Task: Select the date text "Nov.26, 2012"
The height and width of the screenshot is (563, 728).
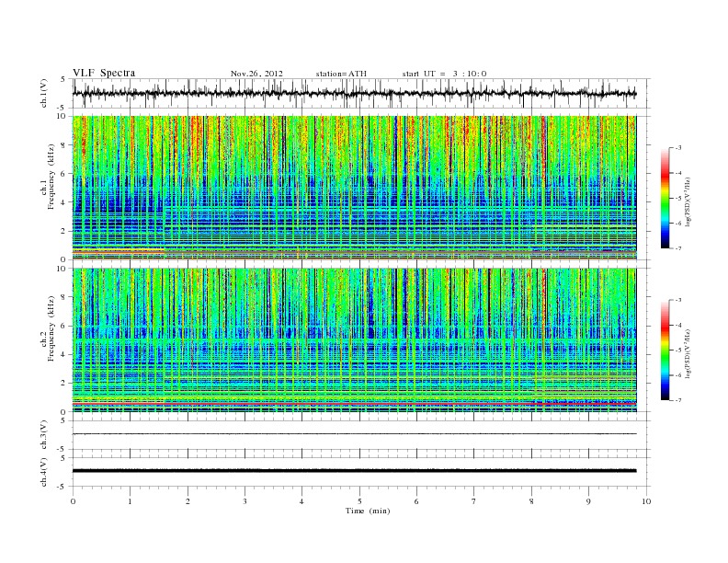Action: (256, 74)
